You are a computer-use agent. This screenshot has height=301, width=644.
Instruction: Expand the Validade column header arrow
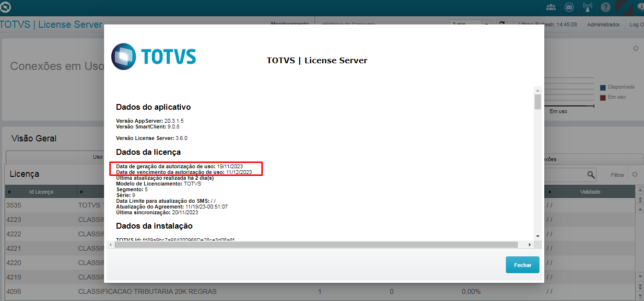click(550, 192)
